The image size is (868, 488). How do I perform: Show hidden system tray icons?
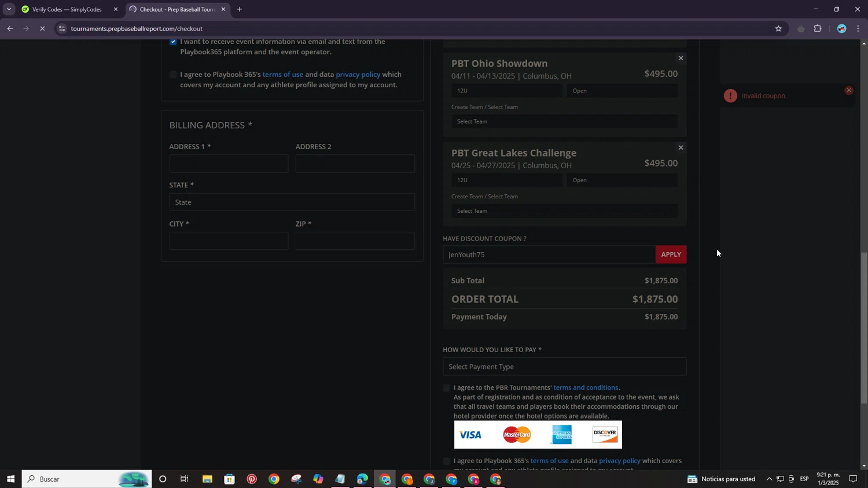coord(769,479)
